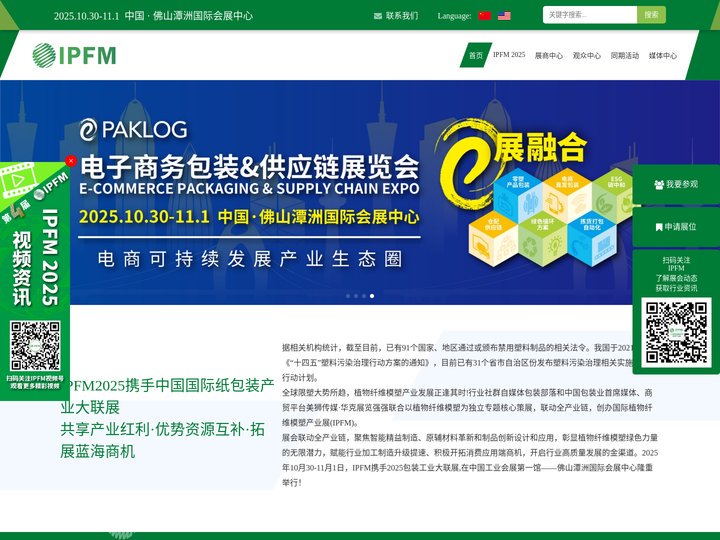Click the video play icon in the left ad

tap(17, 180)
